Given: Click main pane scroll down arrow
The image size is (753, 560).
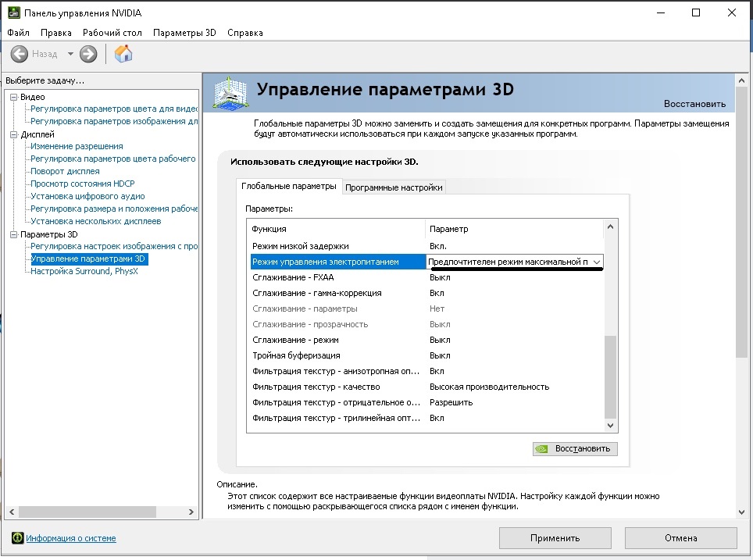Looking at the screenshot, I should [x=741, y=512].
